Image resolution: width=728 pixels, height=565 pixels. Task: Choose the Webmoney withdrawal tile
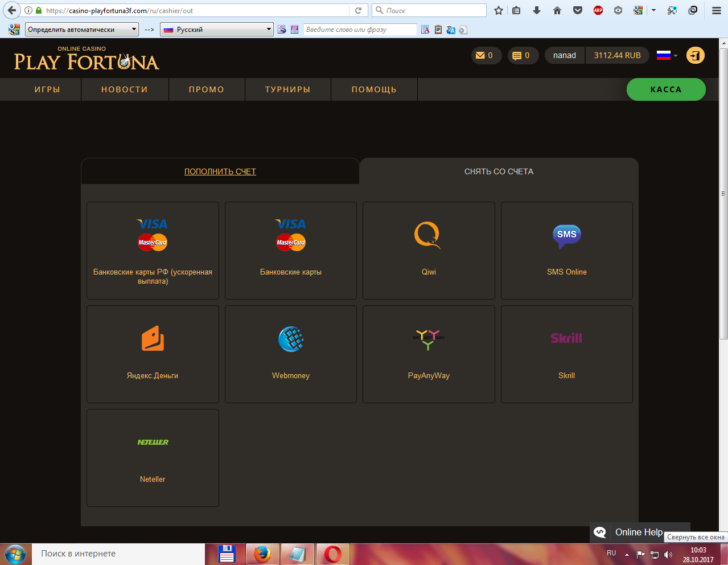[291, 354]
